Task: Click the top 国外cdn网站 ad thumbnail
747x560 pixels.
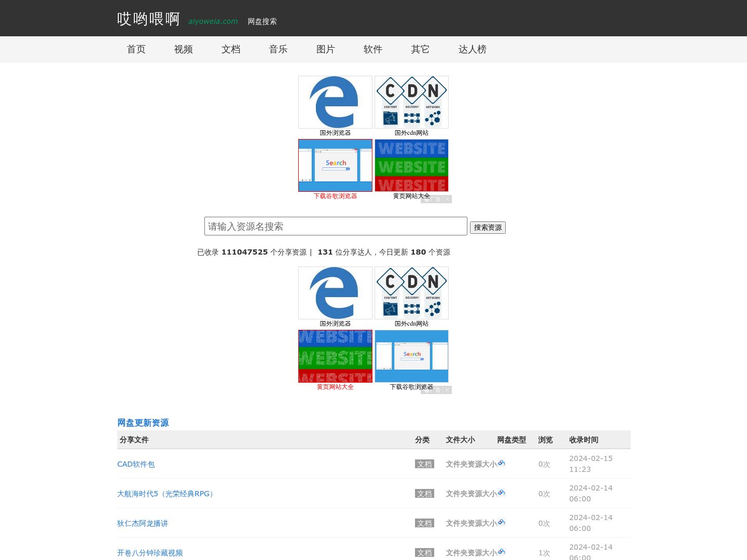Action: tap(411, 102)
